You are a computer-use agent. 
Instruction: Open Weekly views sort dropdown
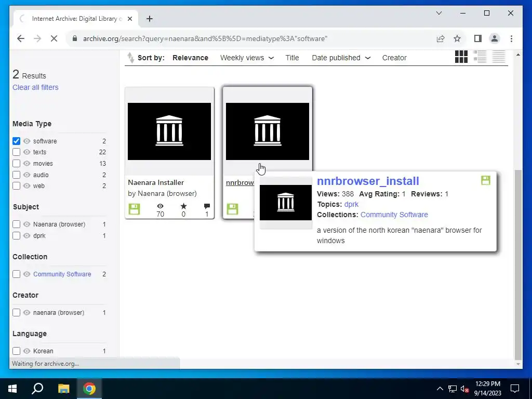click(x=247, y=58)
